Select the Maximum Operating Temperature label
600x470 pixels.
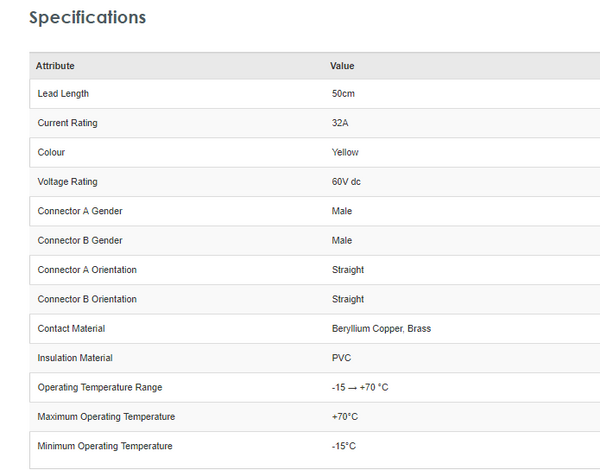(106, 416)
